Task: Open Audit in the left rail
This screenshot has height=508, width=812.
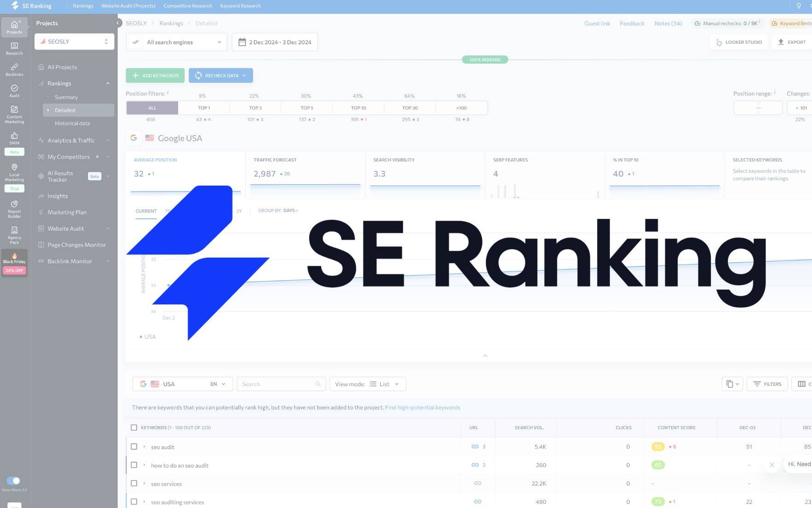Action: [14, 91]
